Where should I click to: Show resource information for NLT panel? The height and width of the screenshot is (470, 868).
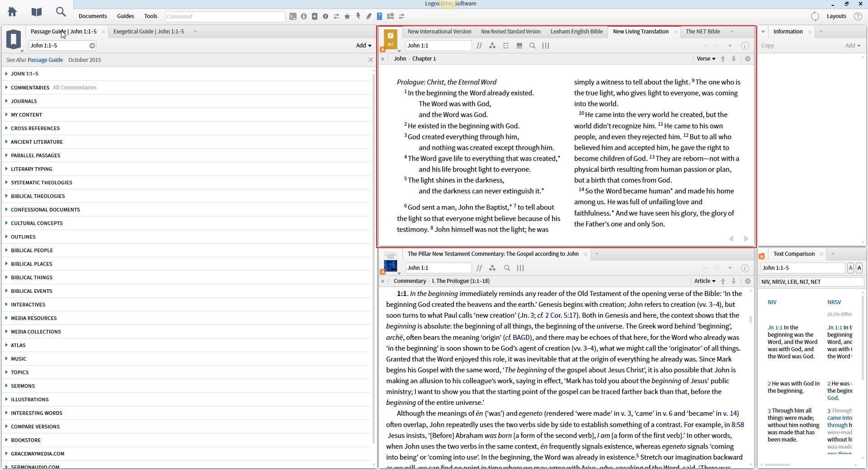(x=745, y=46)
